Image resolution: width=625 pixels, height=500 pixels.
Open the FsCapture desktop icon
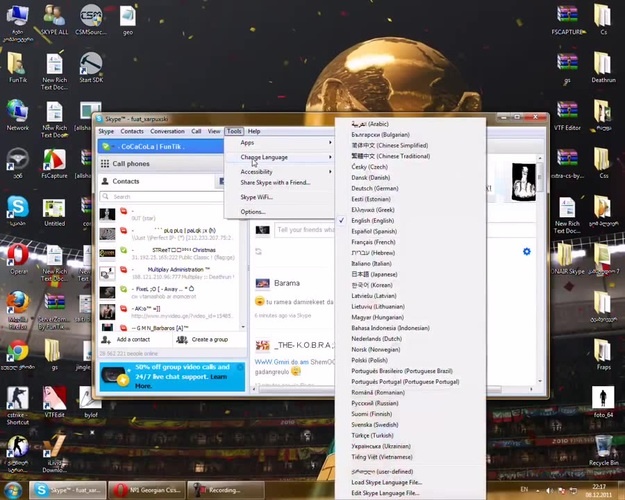pos(54,160)
